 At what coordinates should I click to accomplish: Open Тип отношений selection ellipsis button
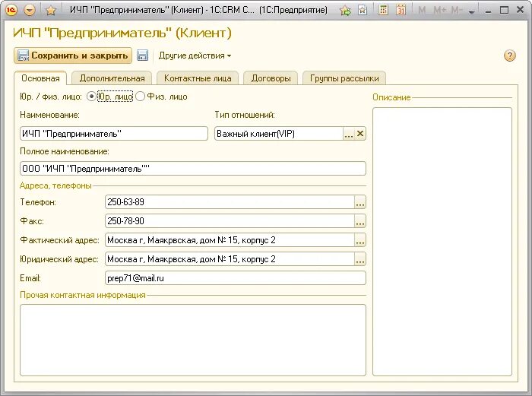348,134
